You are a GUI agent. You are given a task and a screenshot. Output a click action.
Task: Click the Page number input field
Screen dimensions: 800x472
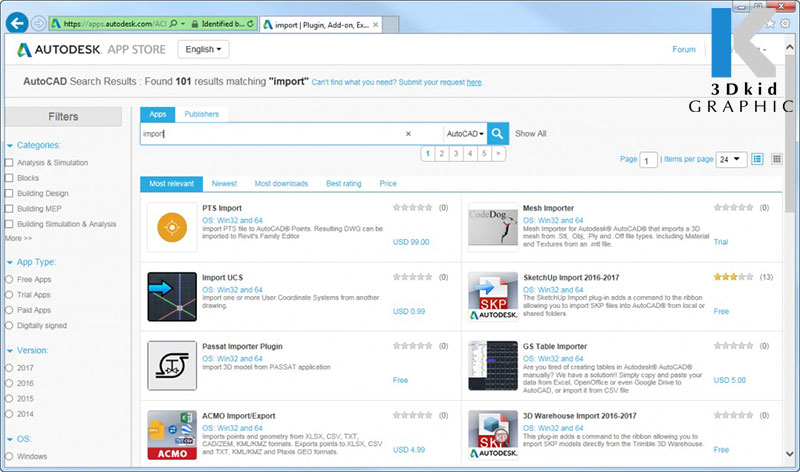click(648, 160)
